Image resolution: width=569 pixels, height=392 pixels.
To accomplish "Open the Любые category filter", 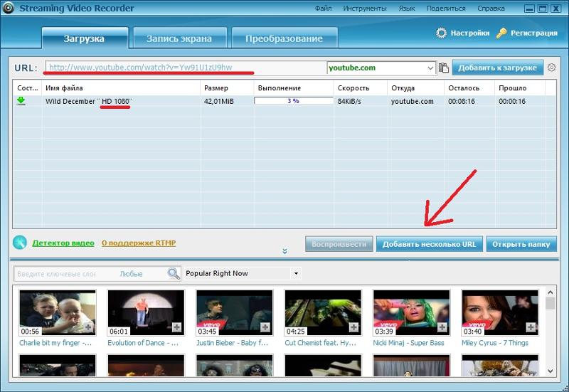I will coord(131,274).
